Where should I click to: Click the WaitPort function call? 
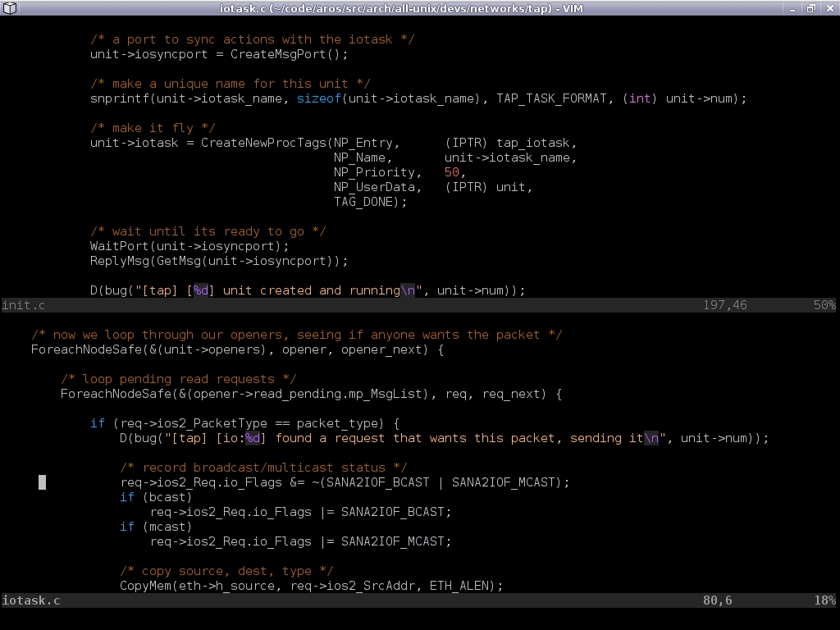tap(120, 246)
